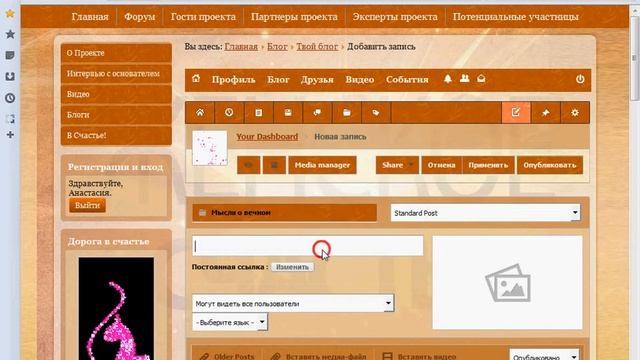Open the blog dashboard house icon

[x=200, y=113]
